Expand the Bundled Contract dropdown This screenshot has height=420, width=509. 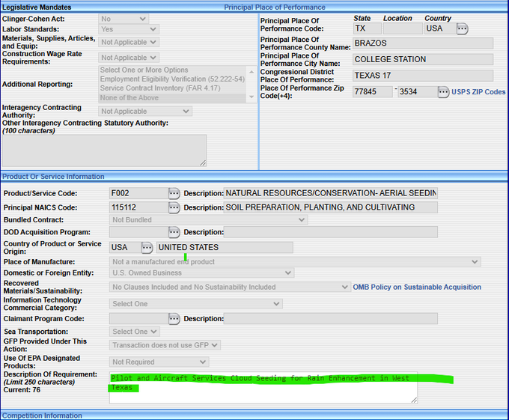(x=208, y=220)
